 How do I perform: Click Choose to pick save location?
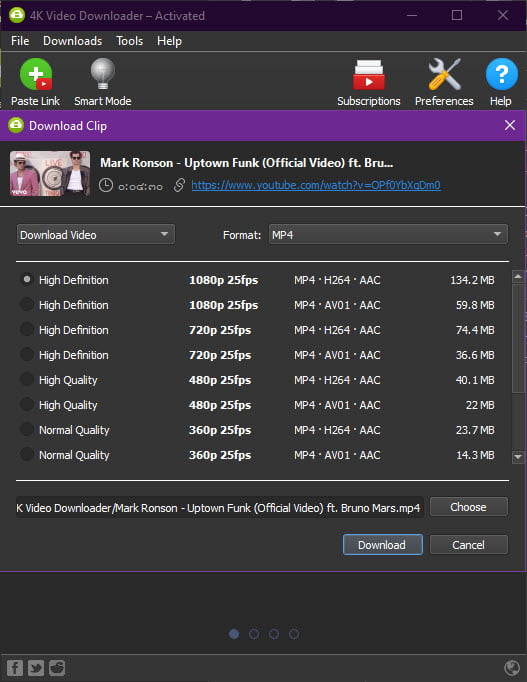pos(468,507)
